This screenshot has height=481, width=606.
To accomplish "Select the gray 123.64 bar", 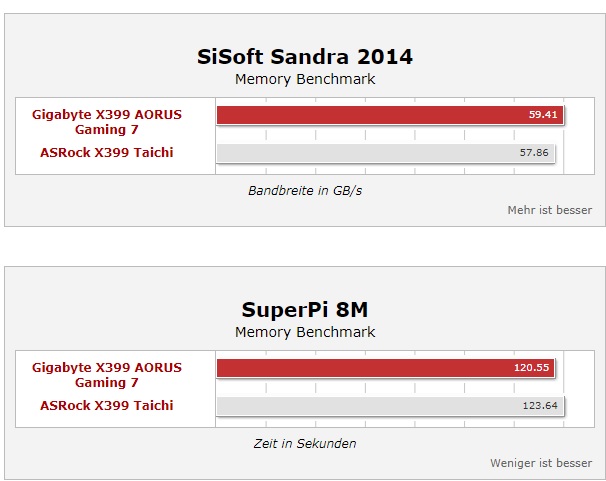I will point(390,406).
